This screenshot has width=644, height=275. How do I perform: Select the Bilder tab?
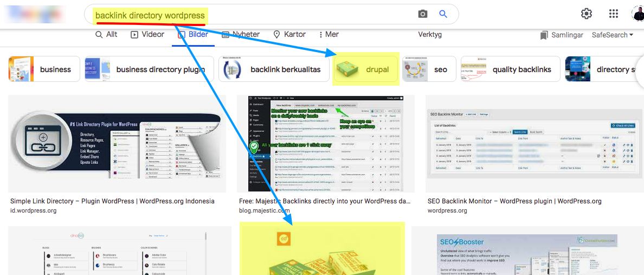pos(193,35)
